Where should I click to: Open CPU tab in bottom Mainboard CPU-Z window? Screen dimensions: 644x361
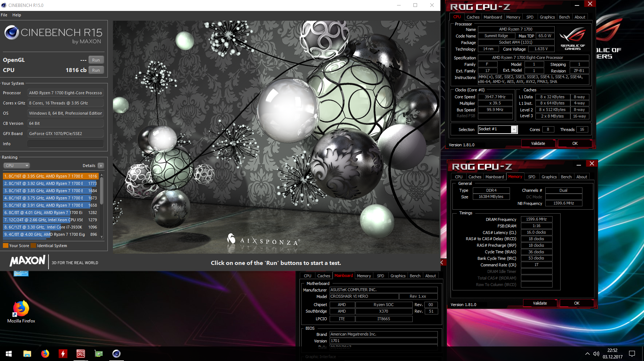tap(307, 276)
